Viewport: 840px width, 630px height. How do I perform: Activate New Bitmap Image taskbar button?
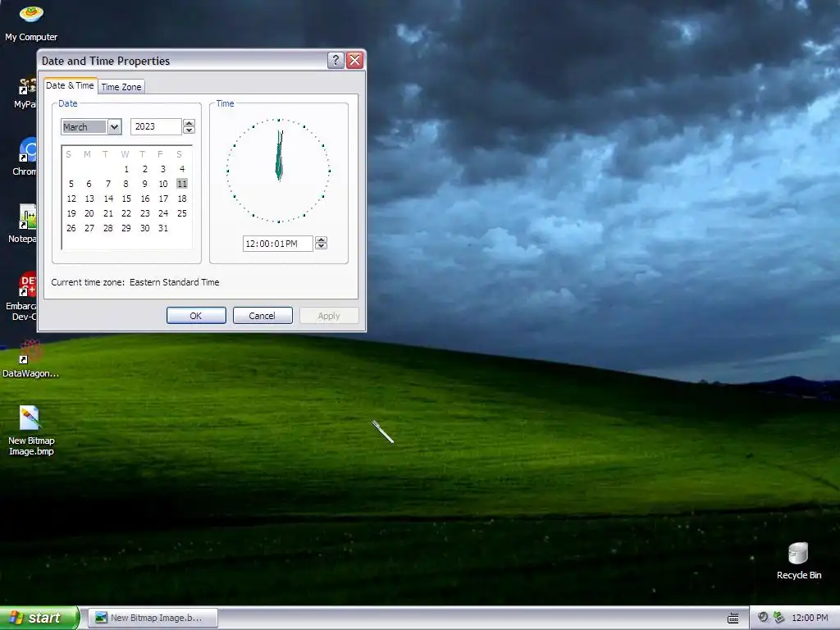[153, 618]
